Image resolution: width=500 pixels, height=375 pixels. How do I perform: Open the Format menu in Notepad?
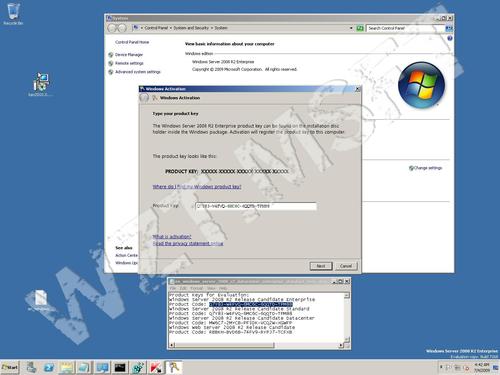[x=197, y=288]
